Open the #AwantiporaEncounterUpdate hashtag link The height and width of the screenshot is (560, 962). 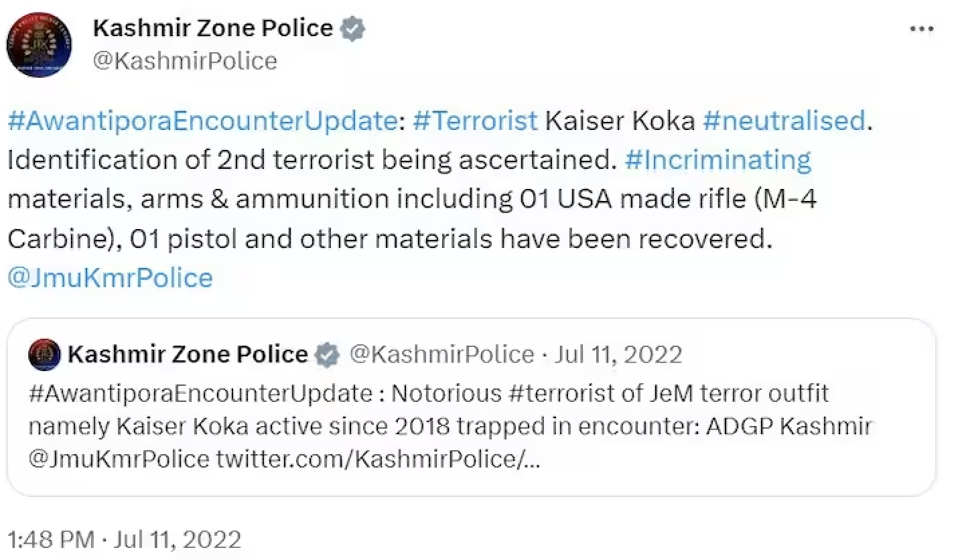pyautogui.click(x=201, y=121)
